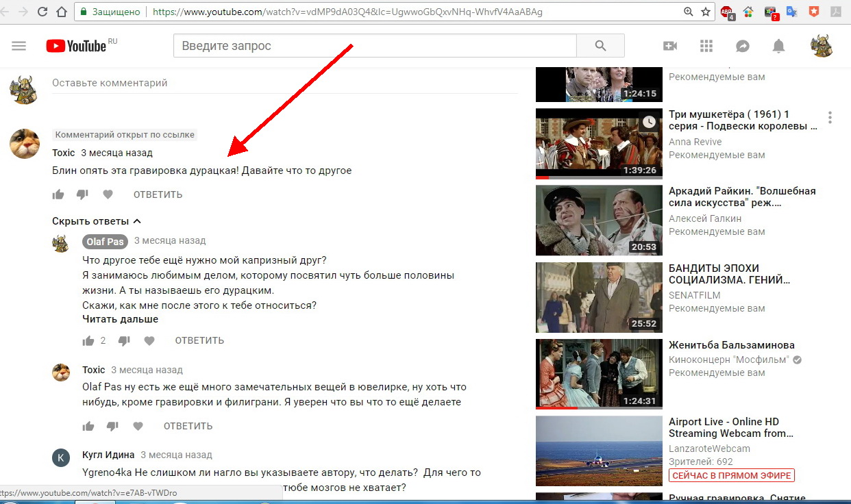Open the 1:24:15 video thumbnail at the top
Screen dimensions: 851x504
coord(599,84)
